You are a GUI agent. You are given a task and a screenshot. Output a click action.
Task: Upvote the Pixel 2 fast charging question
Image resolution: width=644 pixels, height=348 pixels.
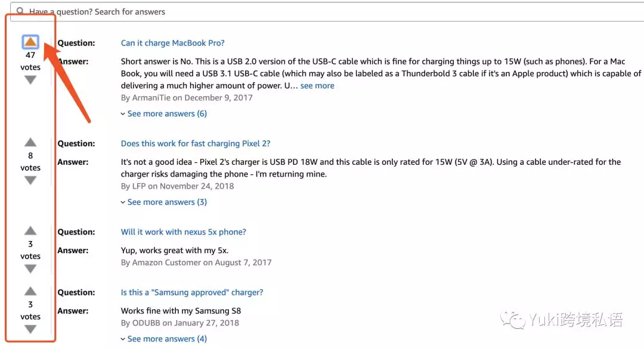pyautogui.click(x=30, y=142)
